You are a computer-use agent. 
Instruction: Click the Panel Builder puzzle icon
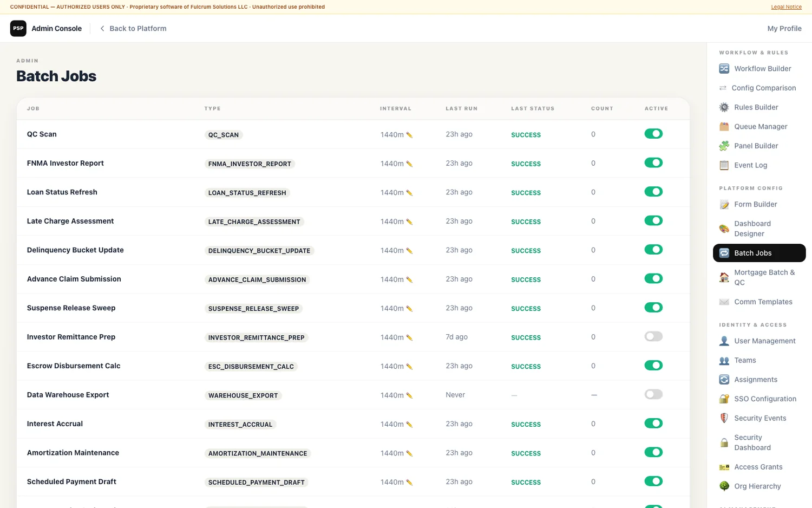pyautogui.click(x=724, y=146)
